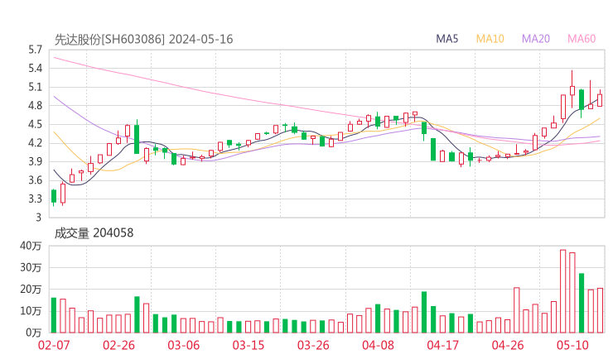Click the 4.5 price axis label
Image resolution: width=613 pixels, height=364 pixels.
[x=35, y=124]
